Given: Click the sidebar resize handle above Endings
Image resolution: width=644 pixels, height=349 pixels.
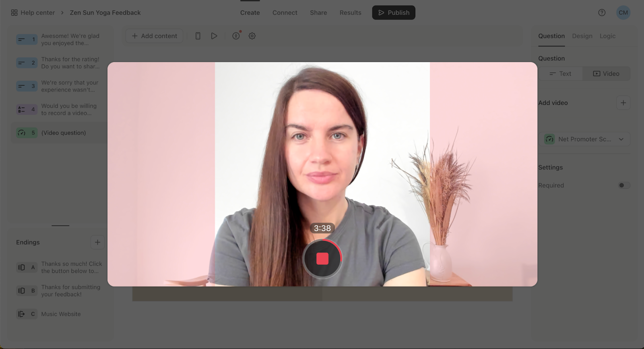Looking at the screenshot, I should [x=60, y=226].
